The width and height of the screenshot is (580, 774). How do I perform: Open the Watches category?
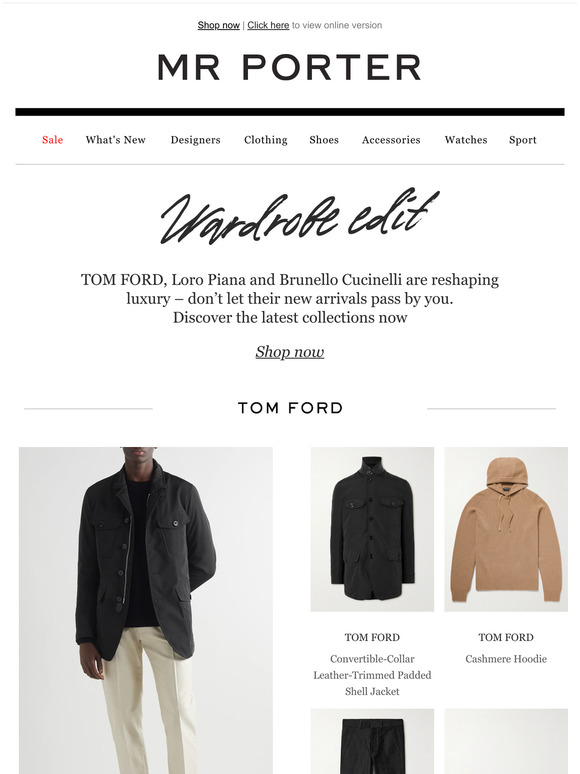tap(465, 140)
